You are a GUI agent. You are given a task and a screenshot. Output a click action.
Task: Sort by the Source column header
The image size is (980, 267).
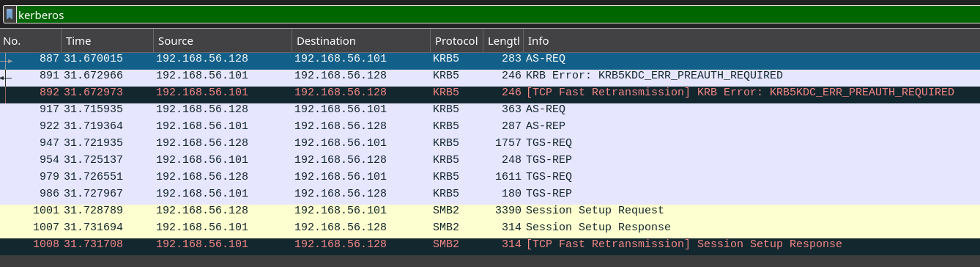pyautogui.click(x=223, y=41)
